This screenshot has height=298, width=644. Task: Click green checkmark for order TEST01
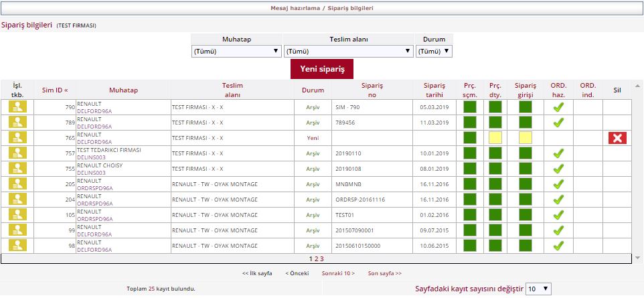tap(558, 215)
